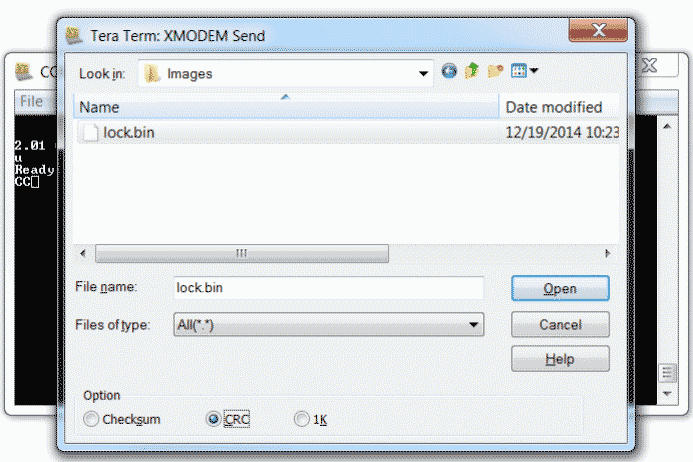Open the View Menu icon

(519, 71)
